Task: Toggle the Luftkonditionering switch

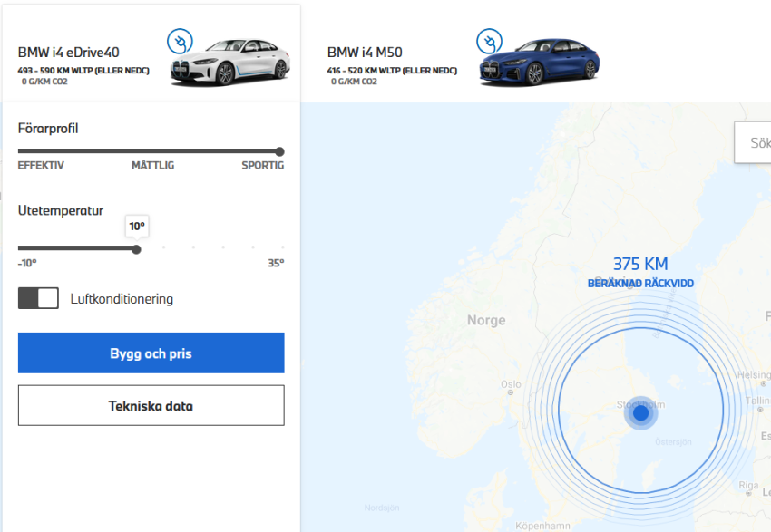Action: [x=38, y=298]
